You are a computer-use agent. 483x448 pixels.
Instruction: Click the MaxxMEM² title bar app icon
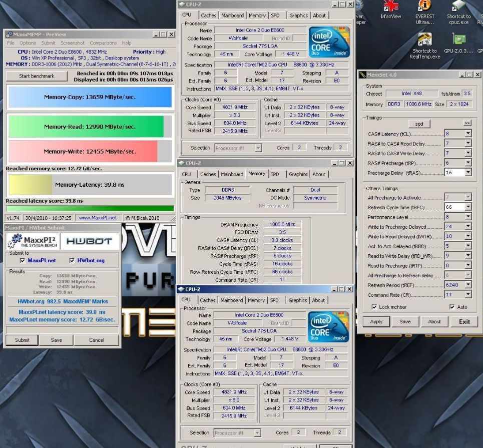(x=9, y=34)
